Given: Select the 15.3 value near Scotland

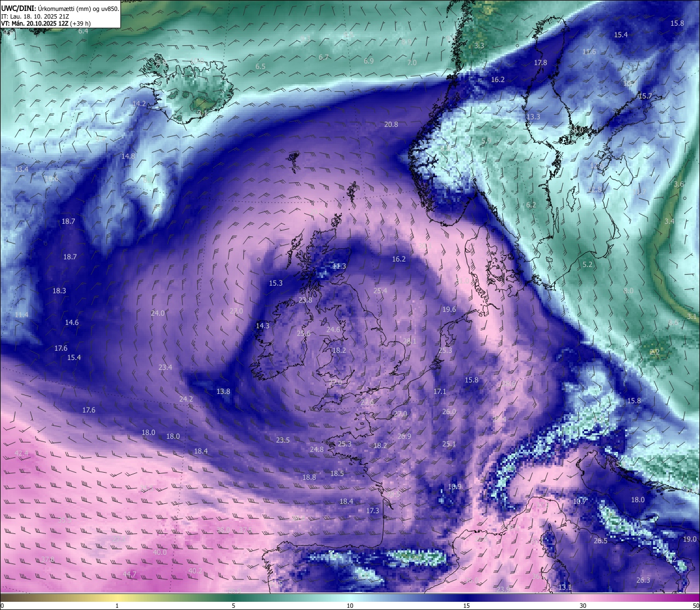Looking at the screenshot, I should point(276,283).
